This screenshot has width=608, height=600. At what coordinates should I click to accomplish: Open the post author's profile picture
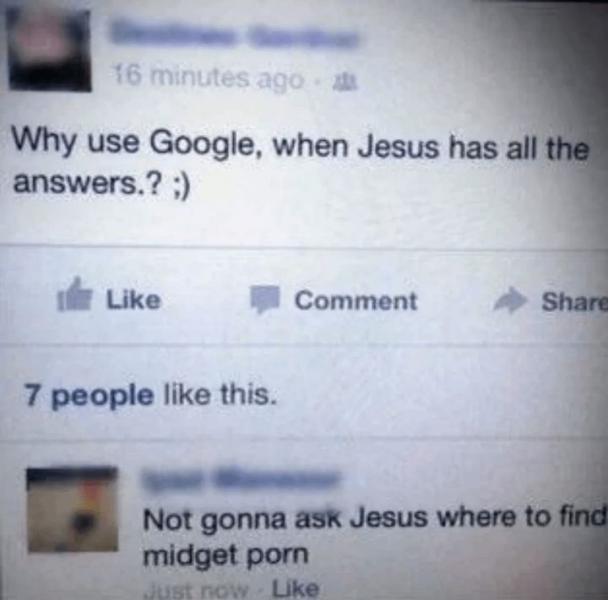pos(50,49)
